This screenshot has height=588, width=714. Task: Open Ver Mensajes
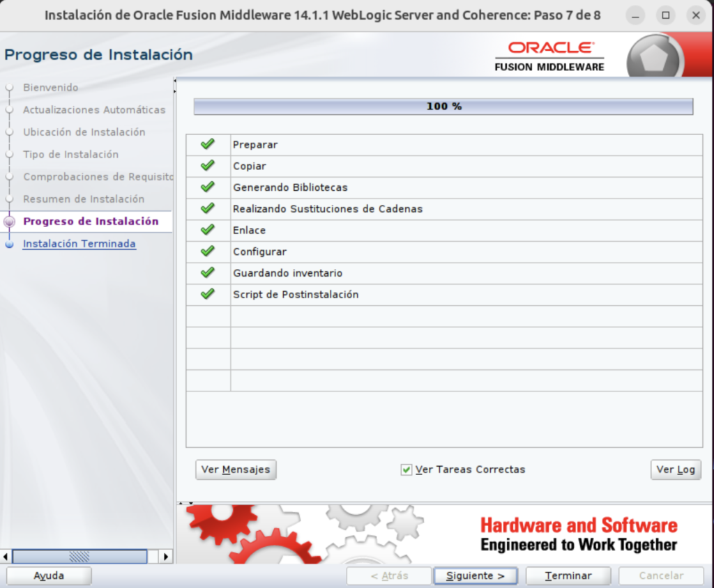click(x=236, y=470)
